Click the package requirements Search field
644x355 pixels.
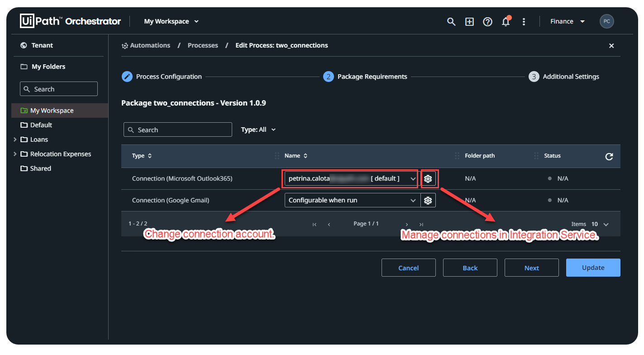tap(178, 130)
